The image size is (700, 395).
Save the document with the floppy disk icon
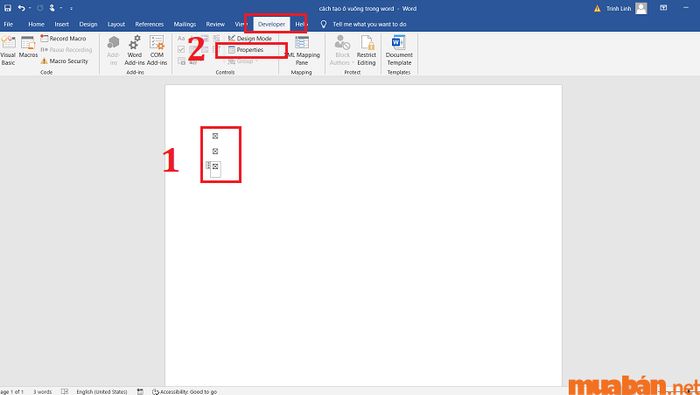(8, 8)
